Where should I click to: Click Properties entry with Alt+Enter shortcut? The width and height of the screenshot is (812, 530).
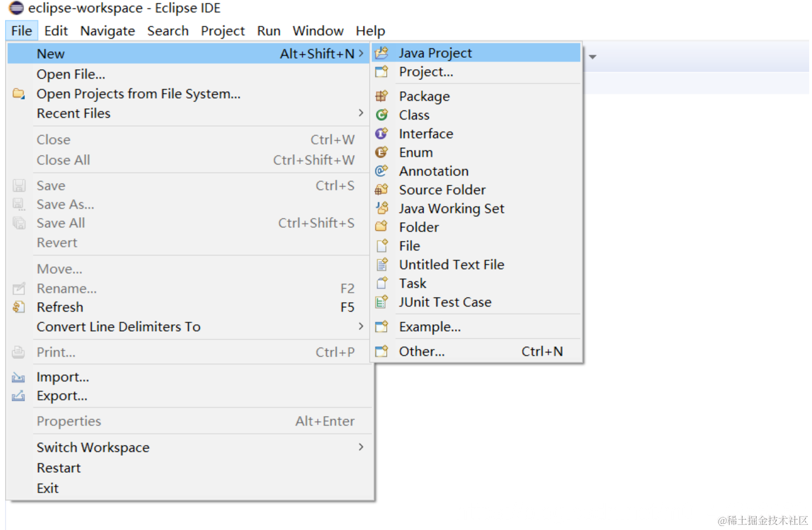[x=190, y=421]
